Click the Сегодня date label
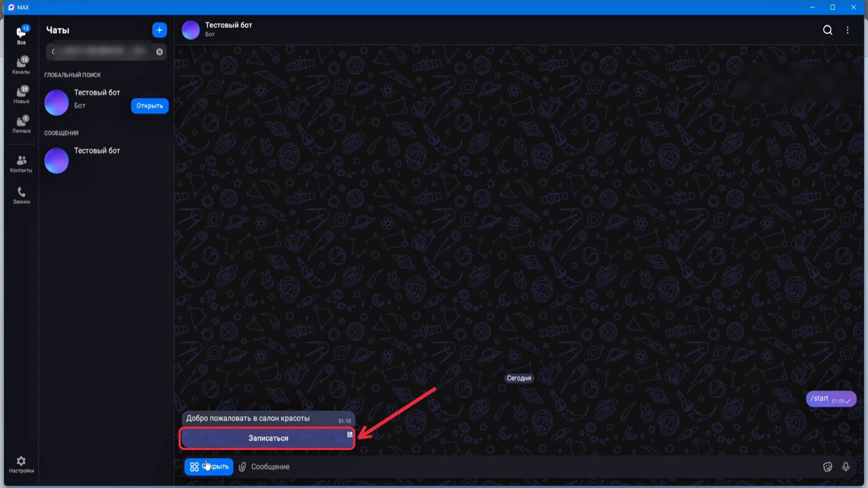The height and width of the screenshot is (488, 868). tap(519, 378)
